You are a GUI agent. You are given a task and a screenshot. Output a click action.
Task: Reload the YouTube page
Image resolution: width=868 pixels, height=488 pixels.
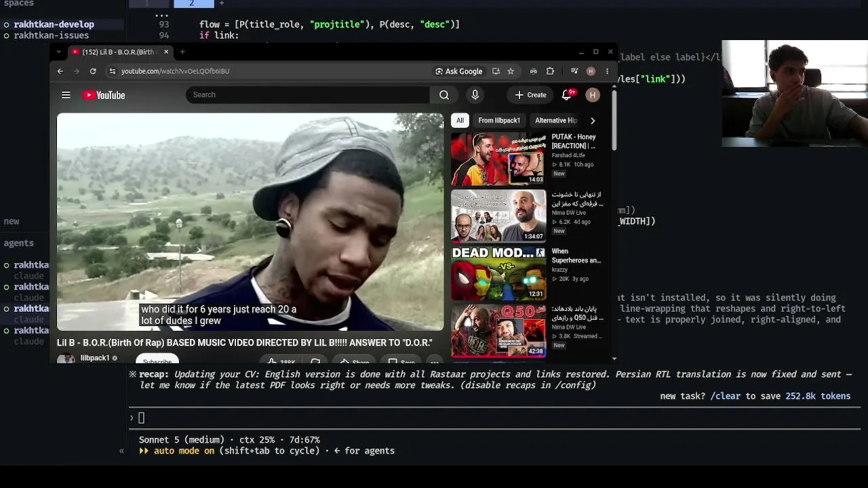click(x=93, y=71)
